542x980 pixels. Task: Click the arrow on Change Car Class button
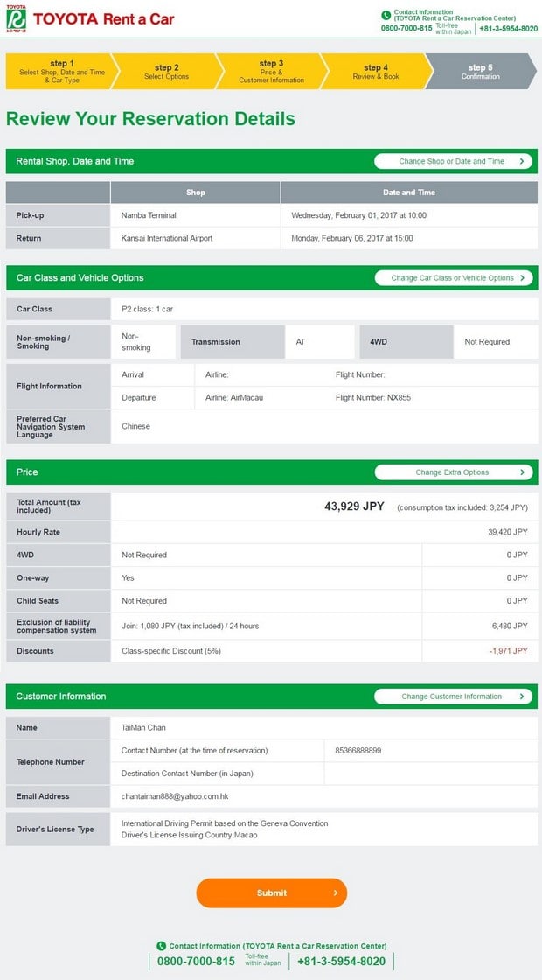click(x=521, y=278)
